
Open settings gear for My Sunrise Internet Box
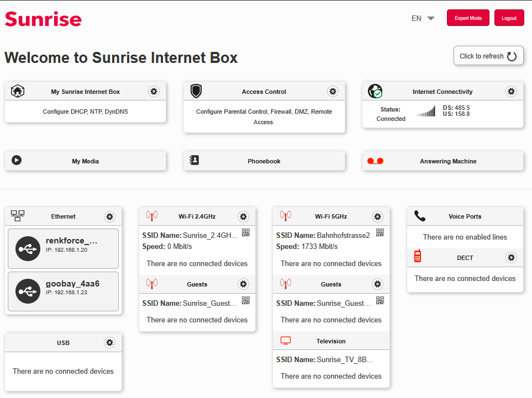(154, 92)
